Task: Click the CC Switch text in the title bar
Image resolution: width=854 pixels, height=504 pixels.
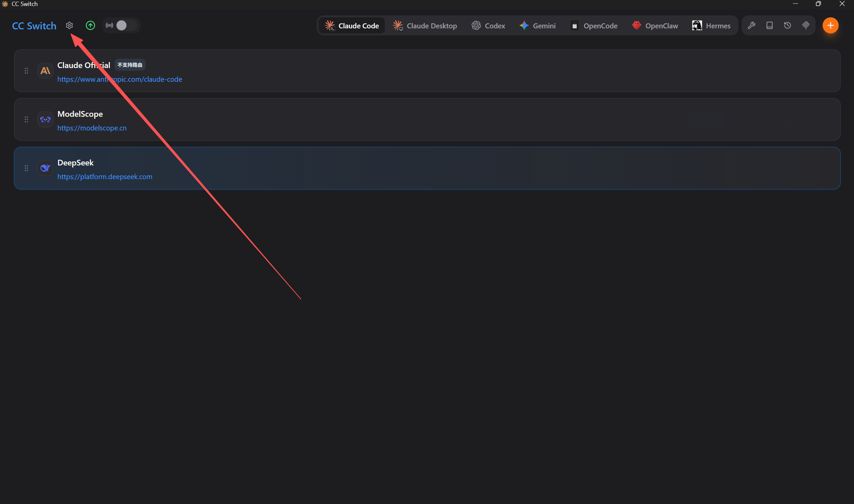Action: tap(24, 4)
